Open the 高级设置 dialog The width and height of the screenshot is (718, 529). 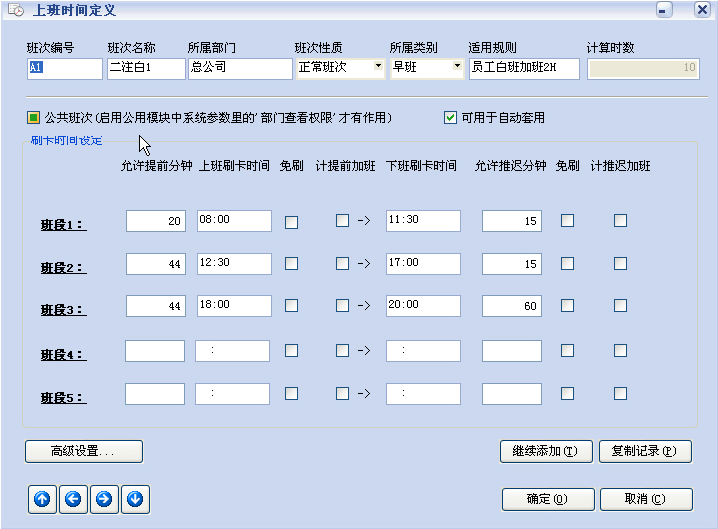tap(83, 451)
